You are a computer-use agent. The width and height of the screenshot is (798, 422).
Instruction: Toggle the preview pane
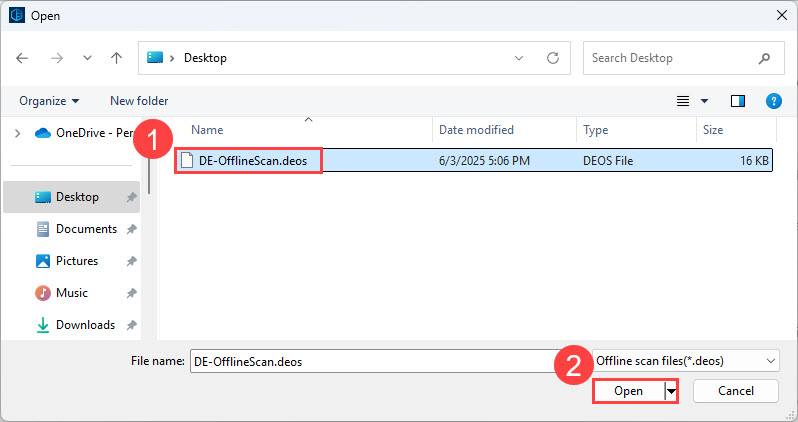[738, 101]
